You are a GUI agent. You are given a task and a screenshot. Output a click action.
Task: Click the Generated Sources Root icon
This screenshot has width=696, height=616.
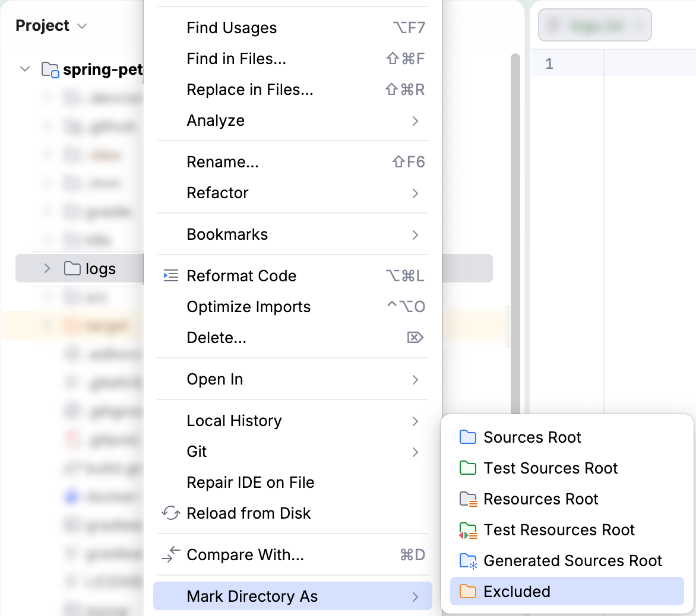[x=467, y=560]
